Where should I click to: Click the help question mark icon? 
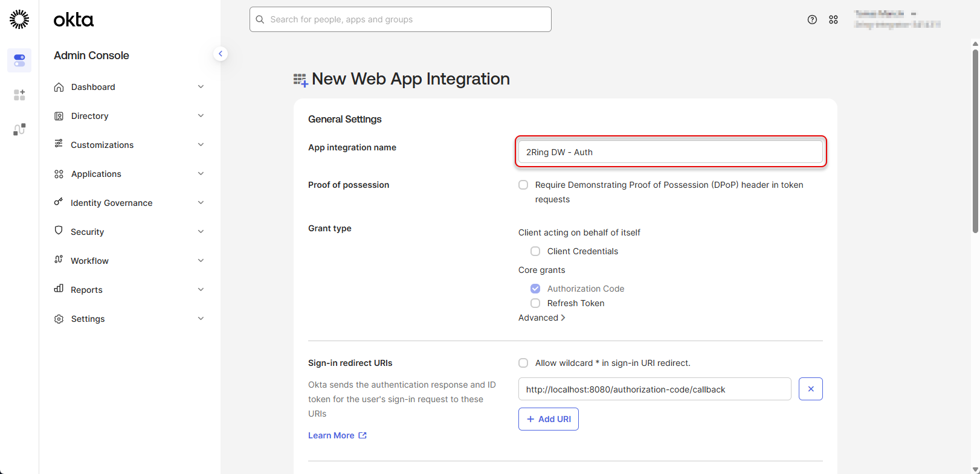click(x=812, y=20)
